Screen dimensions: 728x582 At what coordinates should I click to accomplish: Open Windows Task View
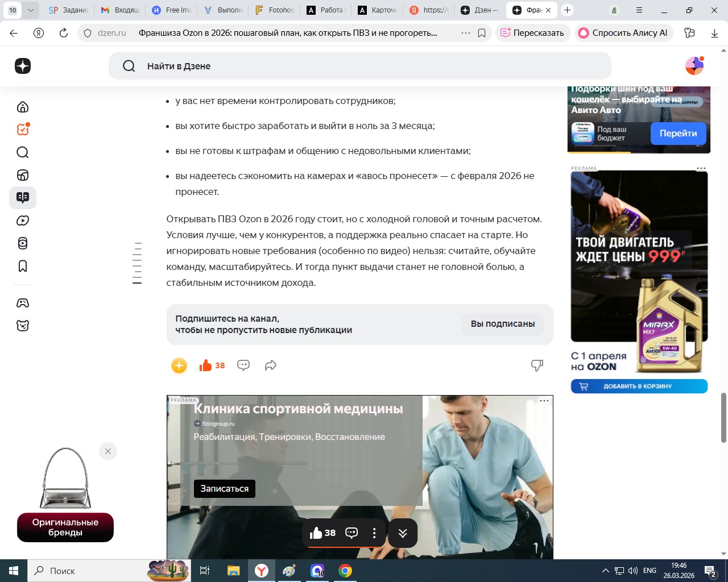[205, 571]
